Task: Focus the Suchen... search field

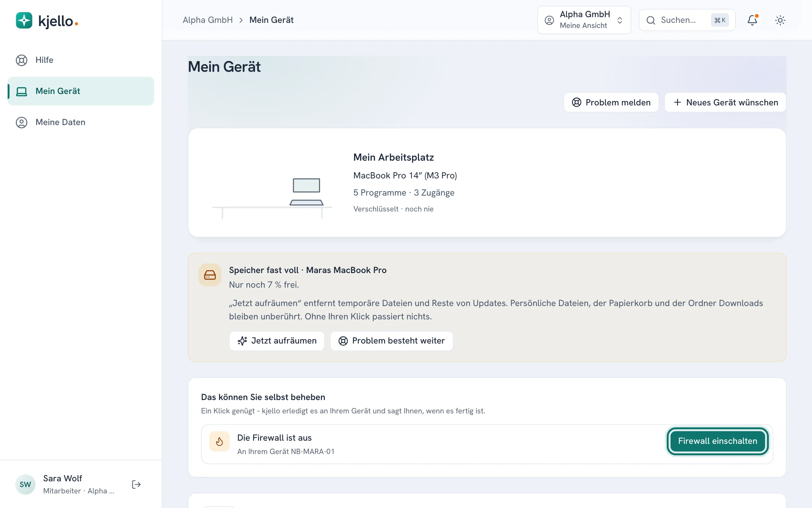Action: (x=687, y=20)
